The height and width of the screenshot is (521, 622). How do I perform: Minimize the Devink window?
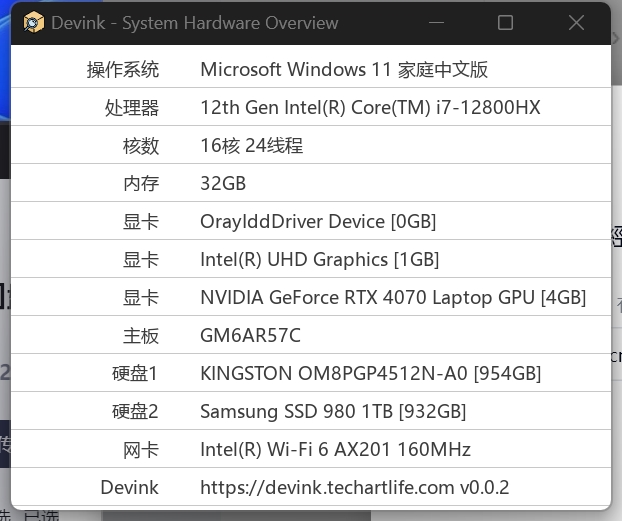435,23
